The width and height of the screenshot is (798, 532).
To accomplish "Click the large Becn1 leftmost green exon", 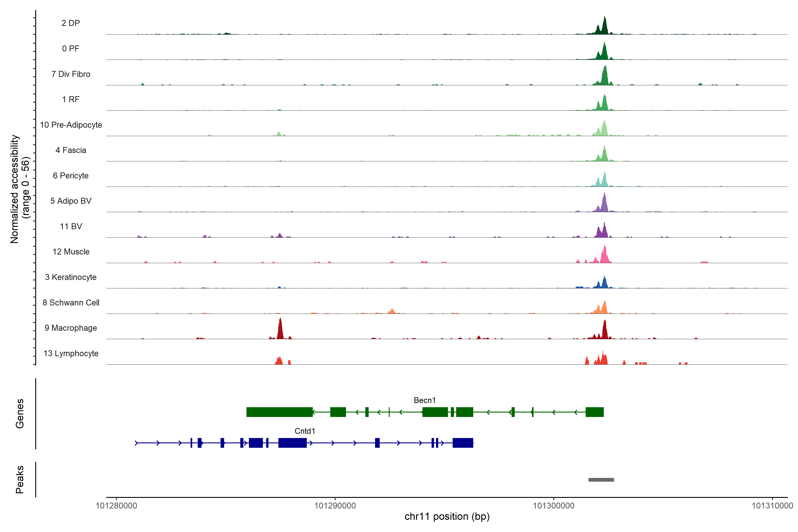I will 279,412.
